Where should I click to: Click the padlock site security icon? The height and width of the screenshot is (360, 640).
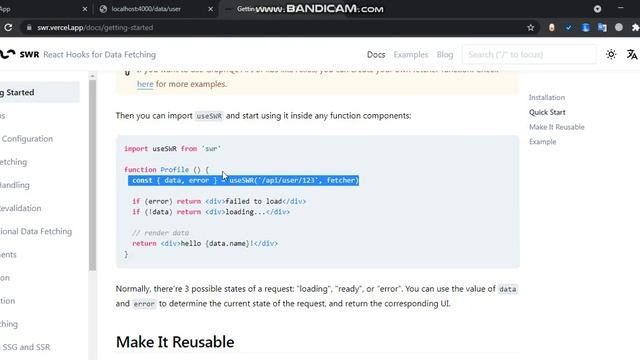pyautogui.click(x=29, y=28)
